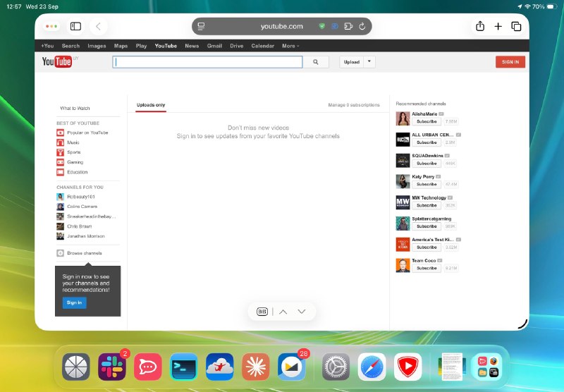Image resolution: width=564 pixels, height=392 pixels.
Task: Tap the up chevron in floating bar
Action: 283,312
